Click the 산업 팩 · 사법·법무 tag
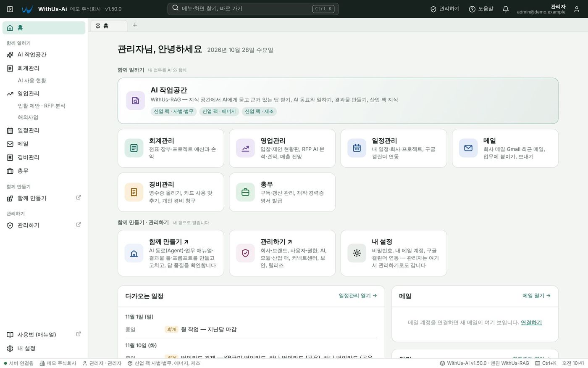This screenshot has width=588, height=368. (x=173, y=111)
